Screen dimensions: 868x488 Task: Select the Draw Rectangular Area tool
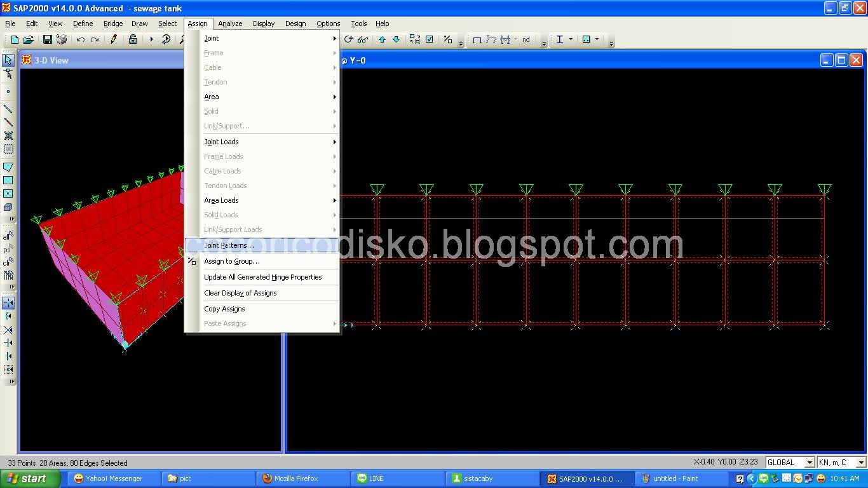(x=8, y=180)
